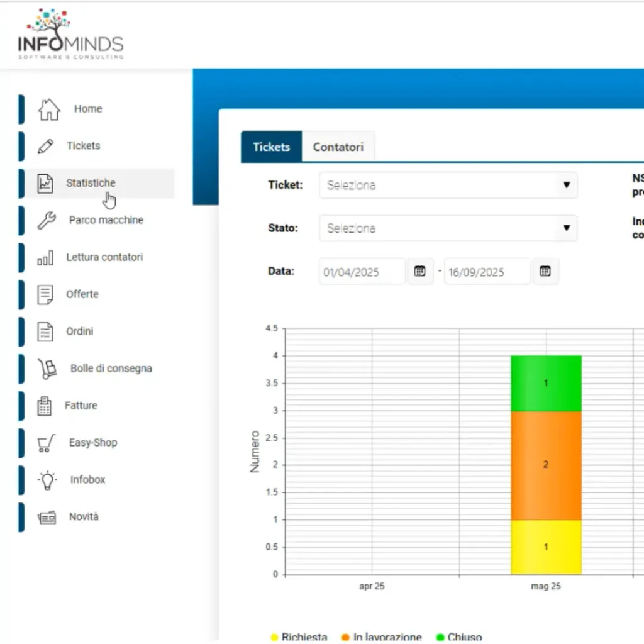644x644 pixels.
Task: Click the Statistiche chart document icon
Action: tap(45, 183)
